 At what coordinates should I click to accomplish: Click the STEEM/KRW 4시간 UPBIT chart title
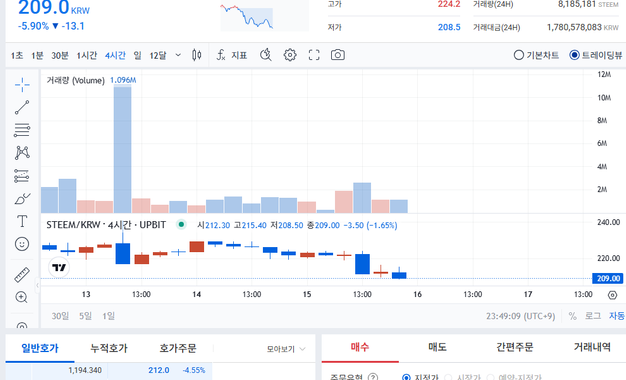coord(106,225)
